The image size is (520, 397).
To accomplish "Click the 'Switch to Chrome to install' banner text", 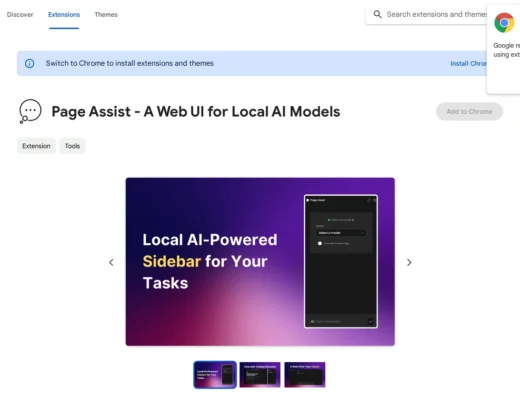I will pyautogui.click(x=130, y=63).
